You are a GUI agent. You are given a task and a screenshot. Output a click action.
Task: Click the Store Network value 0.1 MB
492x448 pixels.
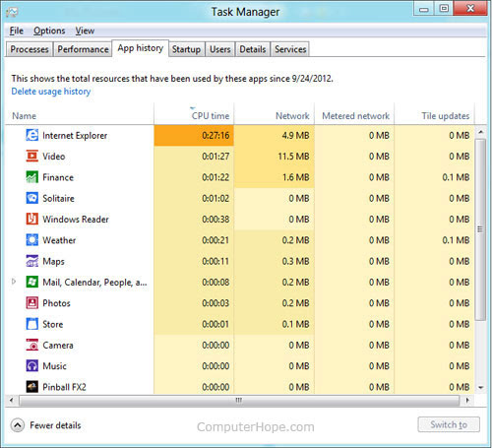pyautogui.click(x=295, y=324)
